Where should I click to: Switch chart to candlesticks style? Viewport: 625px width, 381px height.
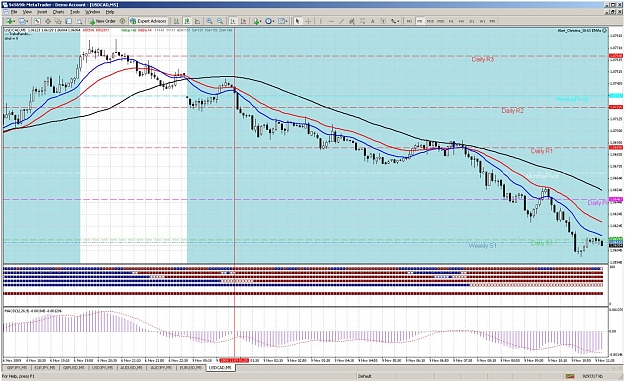[187, 21]
